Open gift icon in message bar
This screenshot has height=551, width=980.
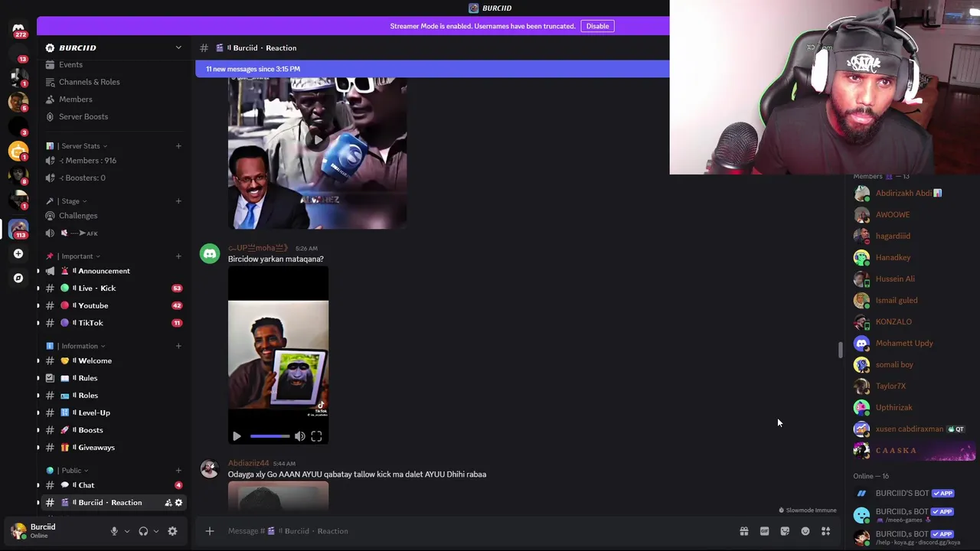743,531
